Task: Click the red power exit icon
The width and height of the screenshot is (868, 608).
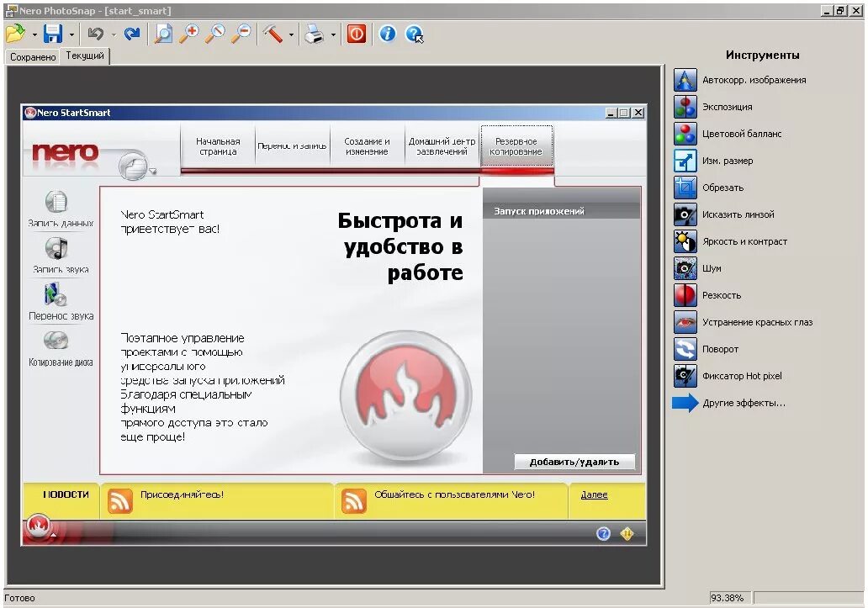Action: pyautogui.click(x=357, y=34)
